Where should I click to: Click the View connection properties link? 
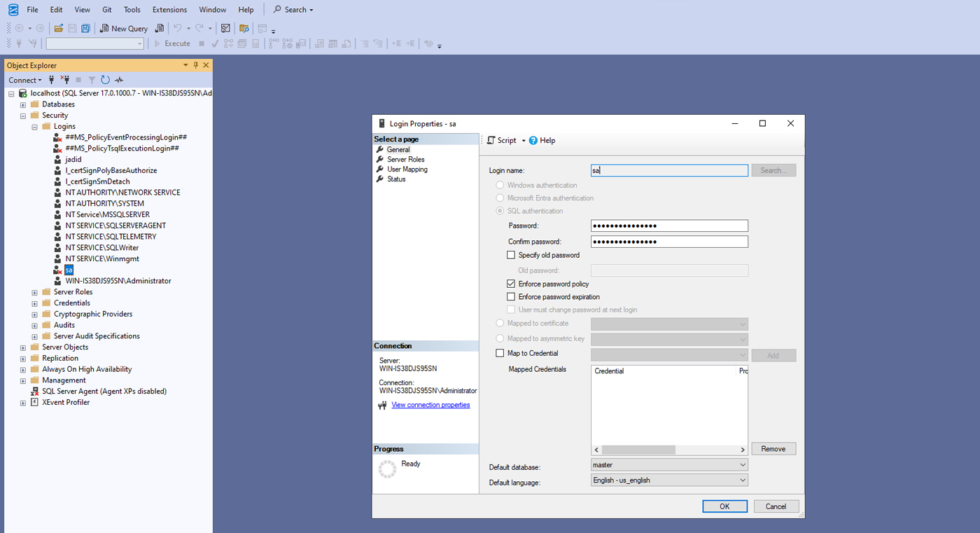point(430,405)
